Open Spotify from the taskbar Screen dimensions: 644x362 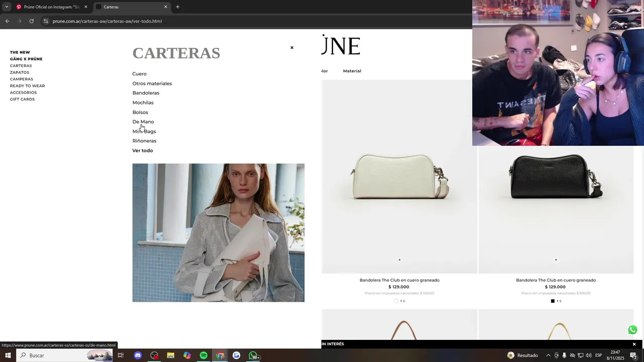[203, 355]
